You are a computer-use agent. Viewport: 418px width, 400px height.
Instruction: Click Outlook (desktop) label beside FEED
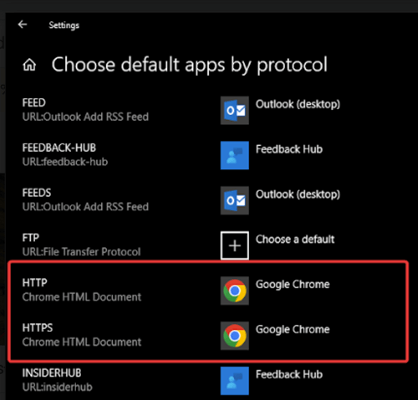pos(298,104)
